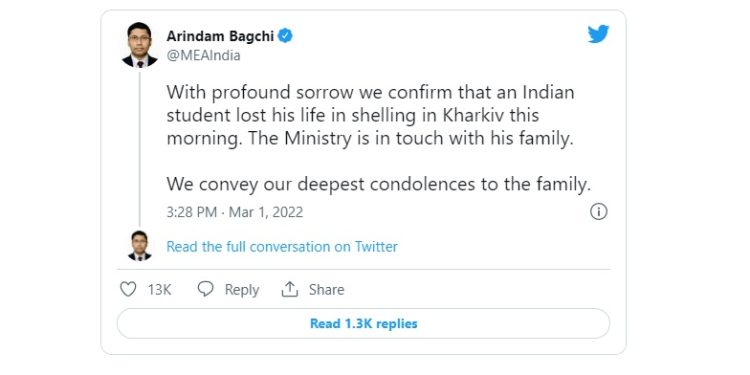This screenshot has height=375, width=750.
Task: Click the reply speech bubble icon
Action: 205,289
